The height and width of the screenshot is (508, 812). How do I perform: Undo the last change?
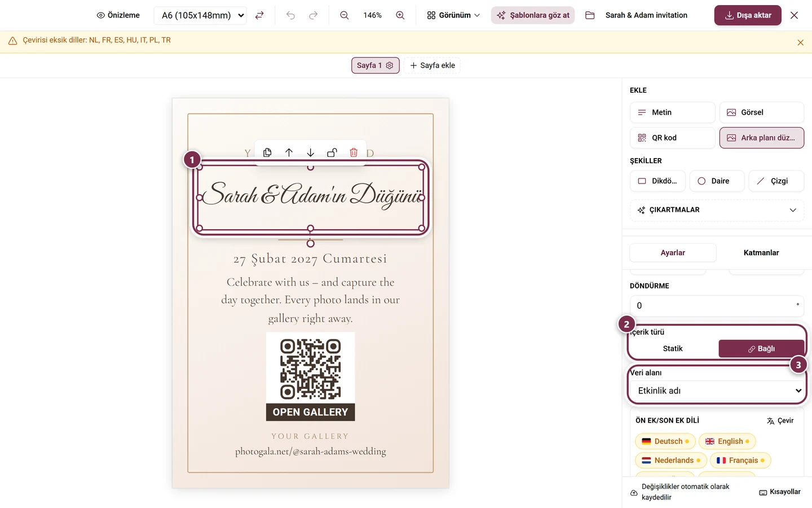coord(290,15)
